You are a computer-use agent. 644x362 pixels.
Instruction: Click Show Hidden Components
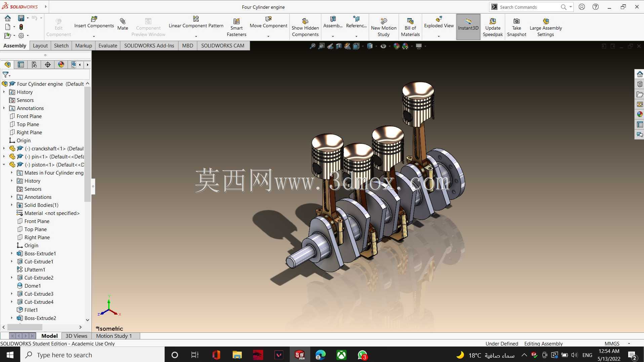pos(305,28)
